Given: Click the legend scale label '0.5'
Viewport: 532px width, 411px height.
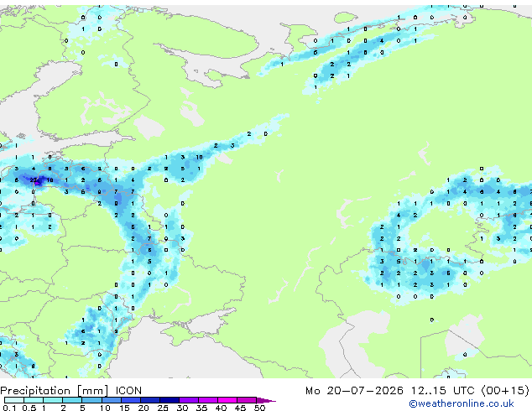Looking at the screenshot, I should (29, 408).
